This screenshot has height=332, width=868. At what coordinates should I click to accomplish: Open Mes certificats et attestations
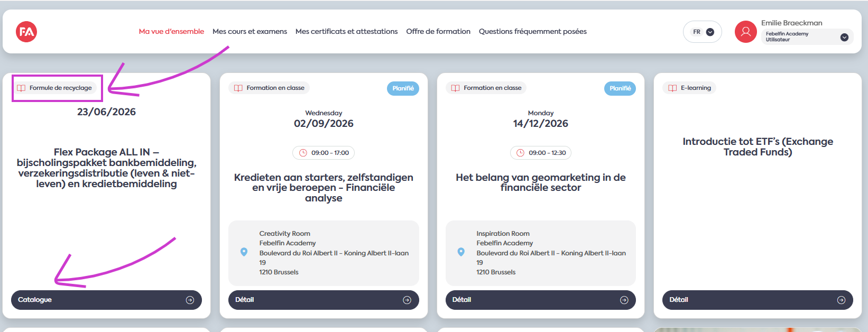point(346,32)
